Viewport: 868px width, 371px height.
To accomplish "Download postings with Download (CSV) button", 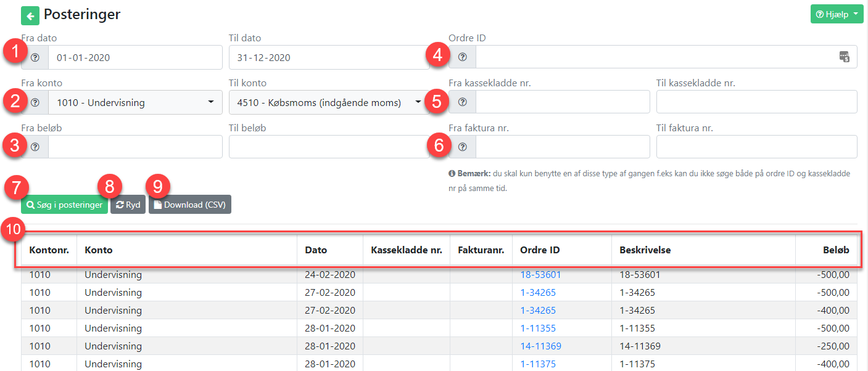I will (190, 205).
